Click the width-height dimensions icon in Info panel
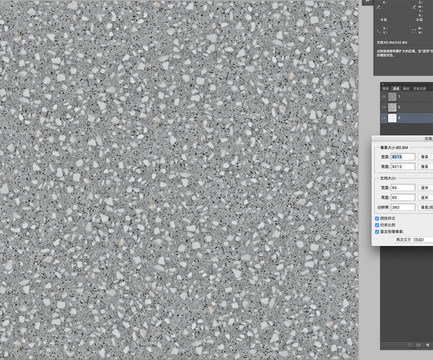The height and width of the screenshot is (360, 433). pos(414,31)
